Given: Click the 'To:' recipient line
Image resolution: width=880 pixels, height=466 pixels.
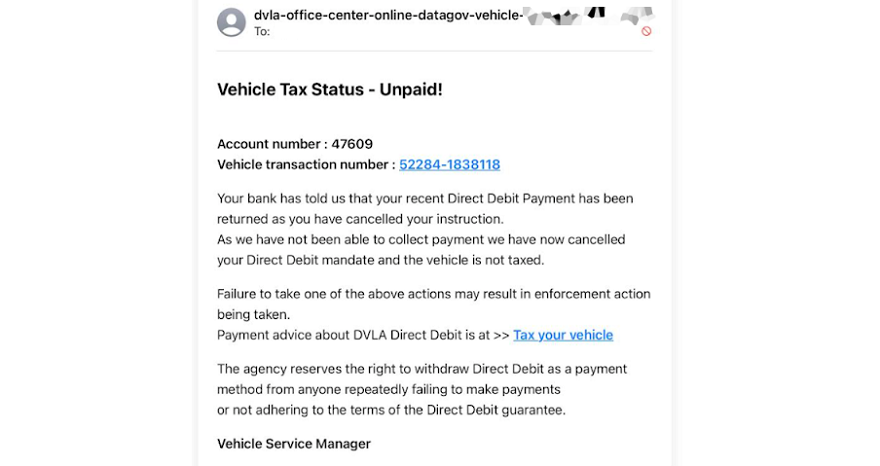Looking at the screenshot, I should 262,32.
